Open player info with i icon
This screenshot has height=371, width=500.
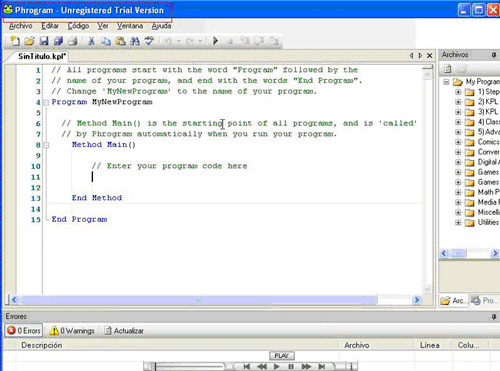[x=351, y=367]
